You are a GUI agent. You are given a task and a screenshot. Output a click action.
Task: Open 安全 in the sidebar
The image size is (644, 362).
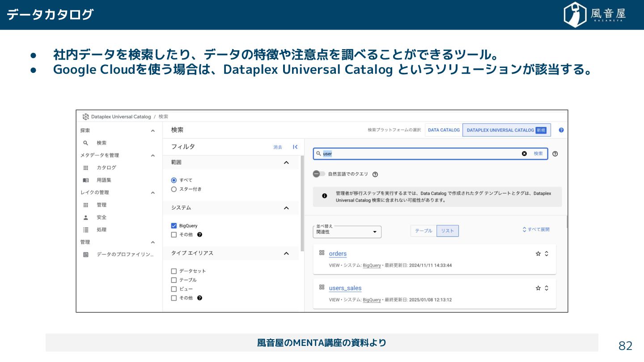[102, 217]
